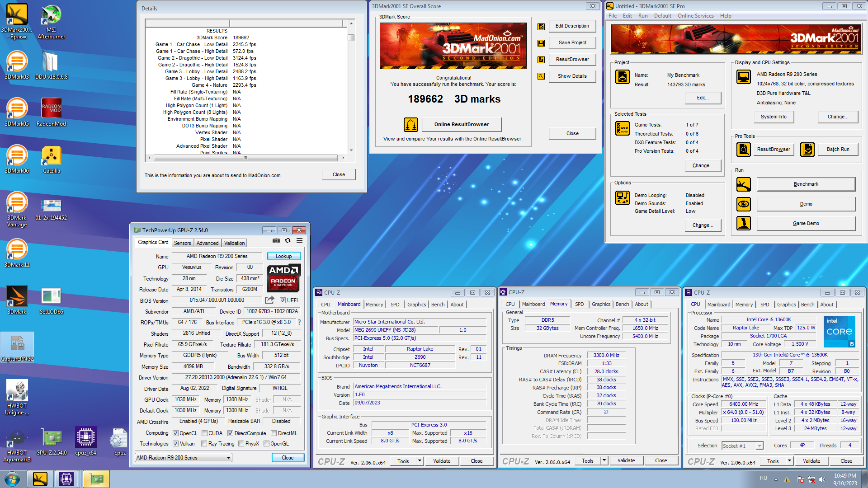The image size is (868, 488).
Task: Switch to SPD tab in CPU-Z Memory window
Action: point(580,304)
